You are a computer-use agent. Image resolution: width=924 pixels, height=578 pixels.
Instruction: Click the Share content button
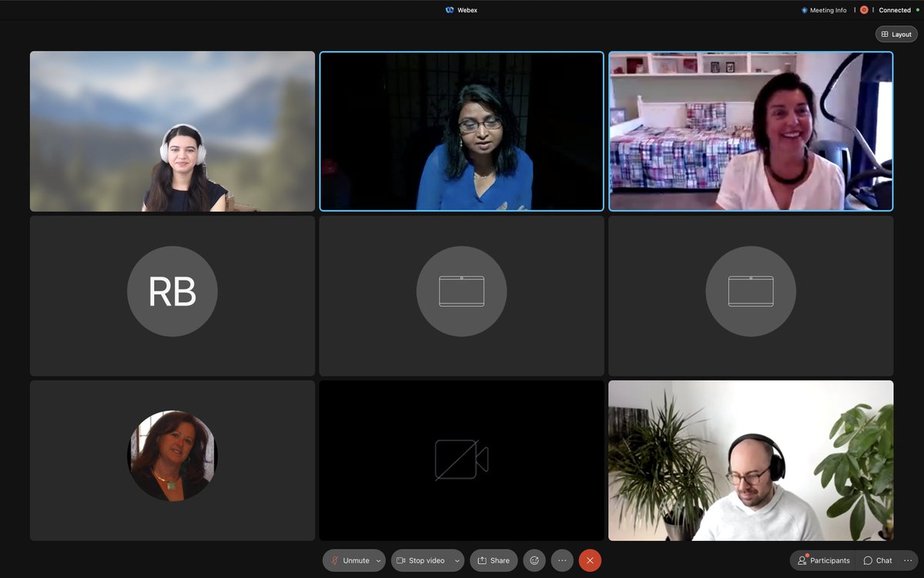[x=494, y=560]
